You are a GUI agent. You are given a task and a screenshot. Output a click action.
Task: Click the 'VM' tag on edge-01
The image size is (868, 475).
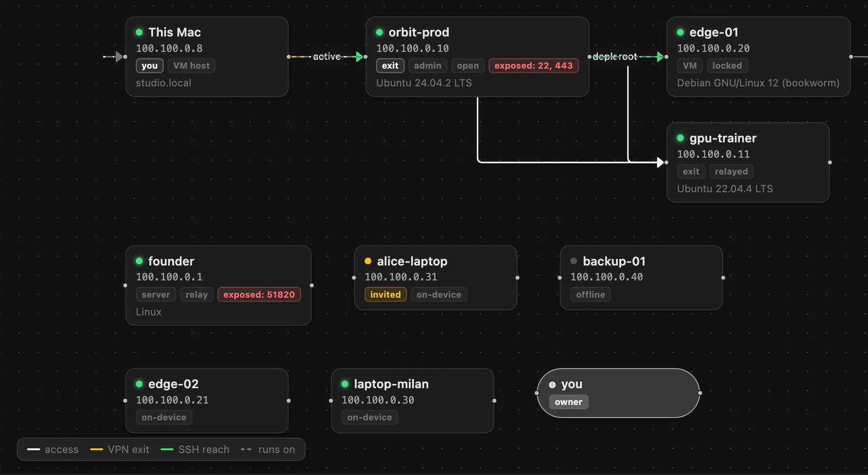tap(690, 66)
